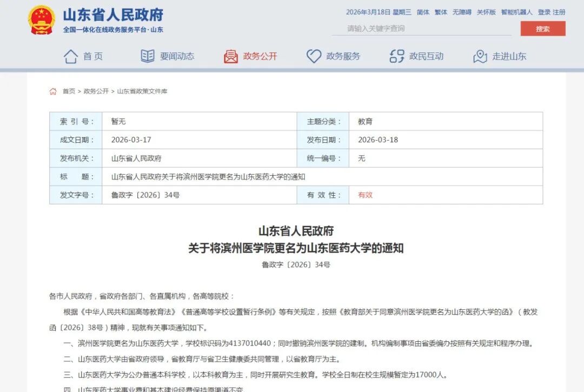The image size is (584, 392).
Task: Open the 智能机器人 assistant
Action: coord(516,12)
